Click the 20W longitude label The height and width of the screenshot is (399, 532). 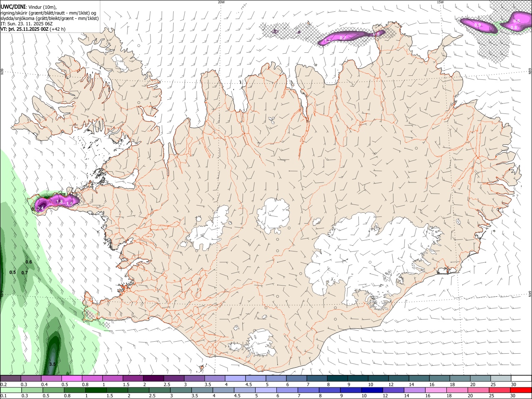click(x=221, y=2)
